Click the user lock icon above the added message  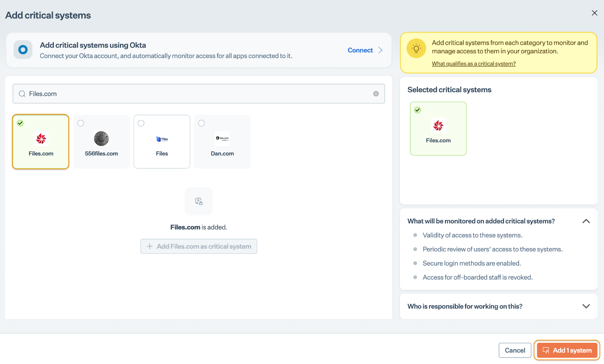[x=199, y=201]
